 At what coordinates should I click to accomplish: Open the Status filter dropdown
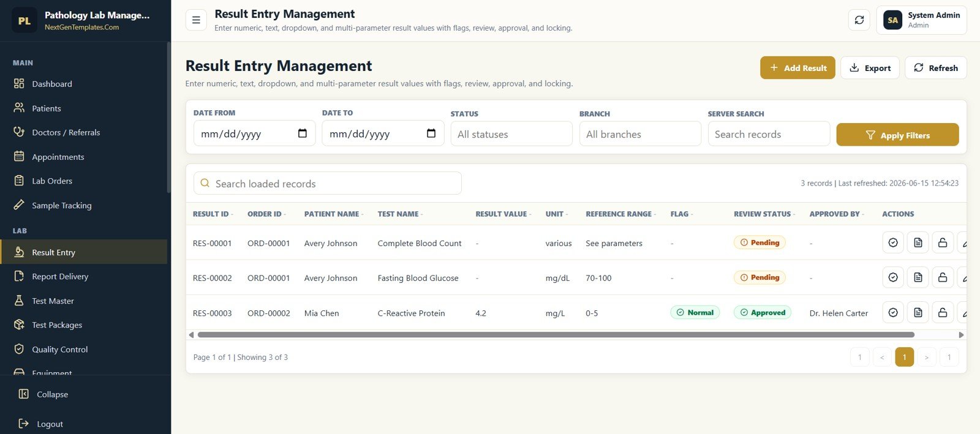(x=511, y=134)
